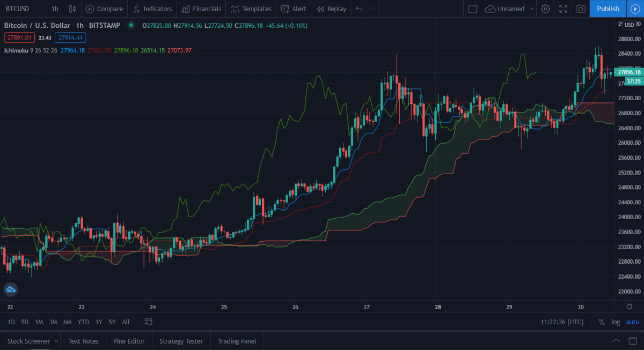Start Bar Replay mode
The width and height of the screenshot is (644, 350).
point(331,9)
